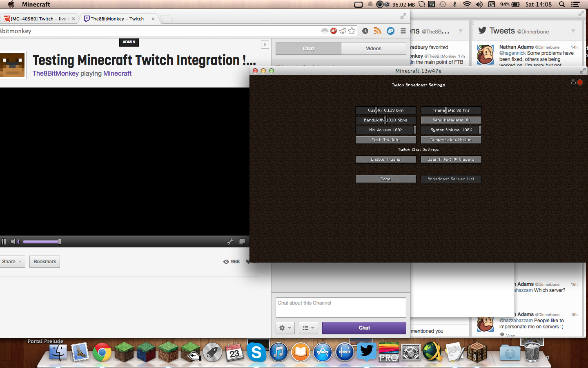Open Spotlight search in the menu bar
The height and width of the screenshot is (368, 588).
coord(562,4)
